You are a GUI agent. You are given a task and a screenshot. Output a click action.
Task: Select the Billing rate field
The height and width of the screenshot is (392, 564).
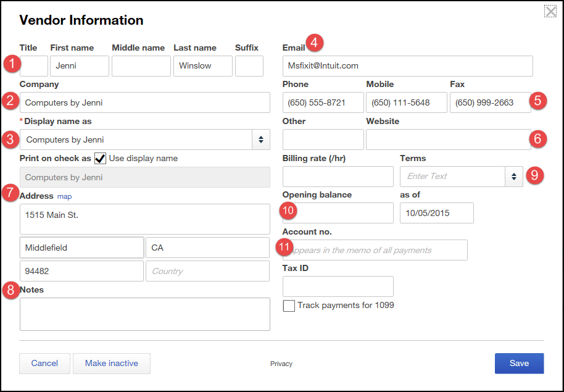[338, 177]
